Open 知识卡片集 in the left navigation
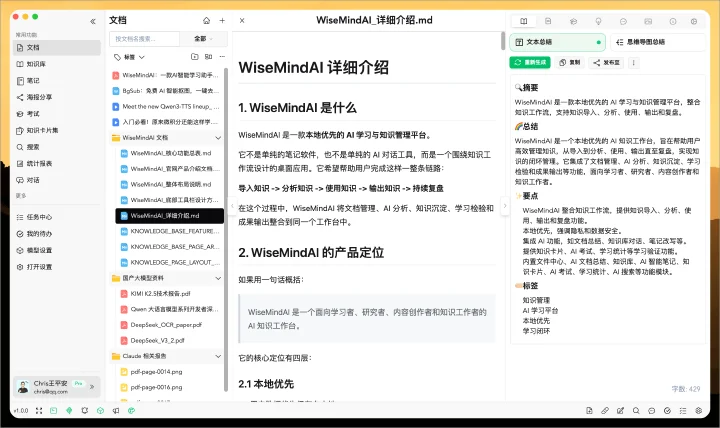The image size is (720, 428). click(x=57, y=130)
